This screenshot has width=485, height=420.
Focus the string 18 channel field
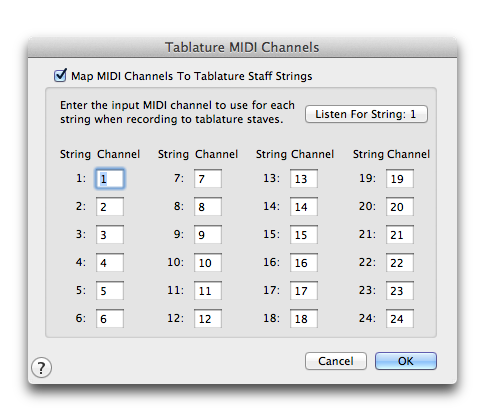(x=304, y=319)
